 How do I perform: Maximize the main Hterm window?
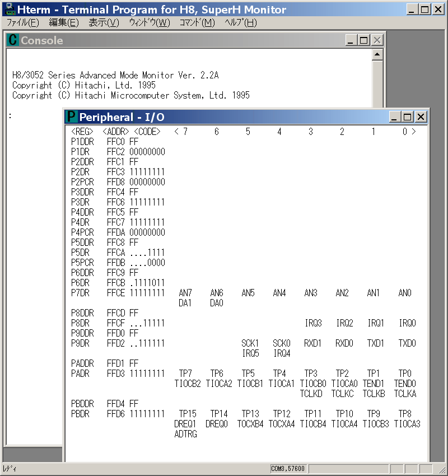click(425, 10)
